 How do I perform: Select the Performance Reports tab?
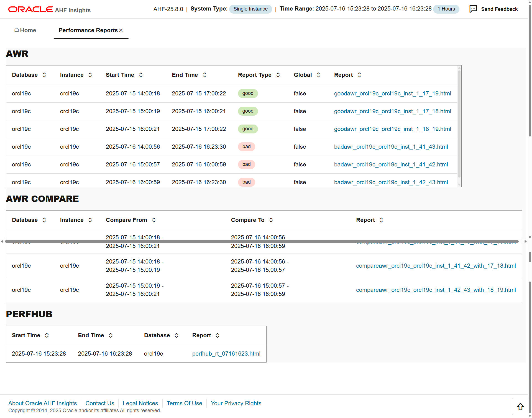pyautogui.click(x=88, y=30)
